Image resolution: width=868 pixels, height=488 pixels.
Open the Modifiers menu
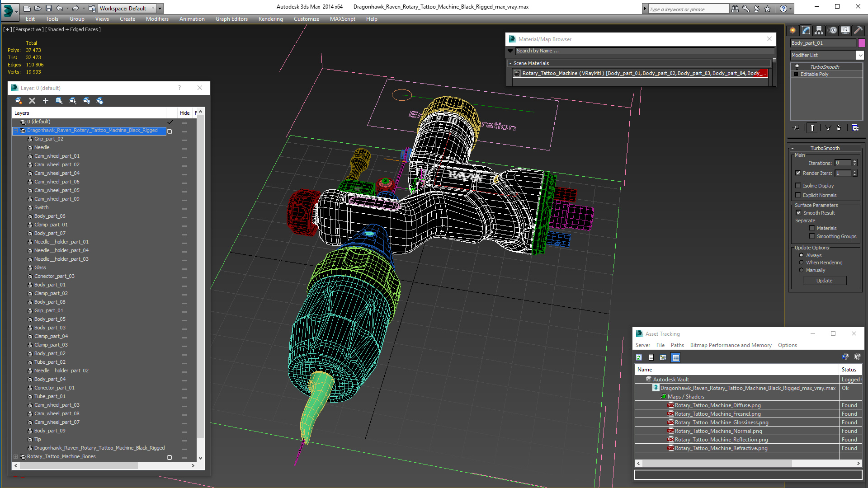tap(157, 19)
